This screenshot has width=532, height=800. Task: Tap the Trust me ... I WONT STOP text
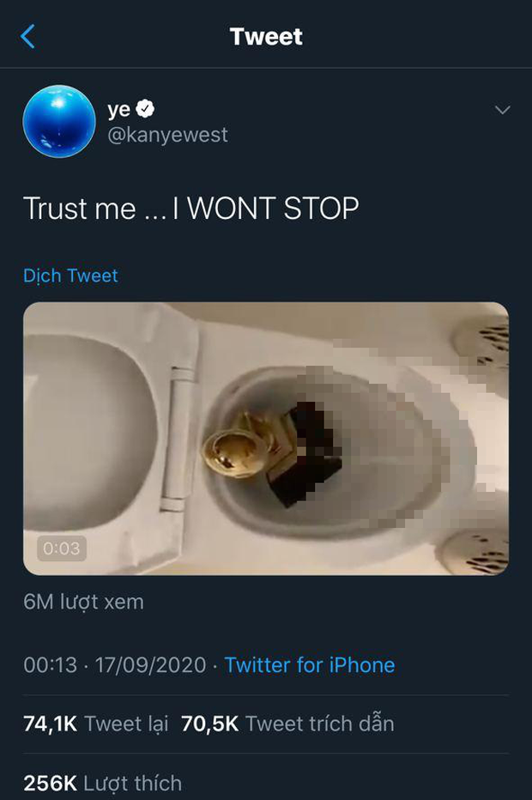[191, 209]
